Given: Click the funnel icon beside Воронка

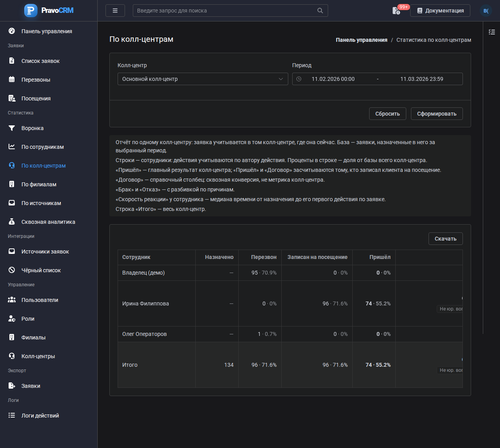Looking at the screenshot, I should pyautogui.click(x=12, y=128).
